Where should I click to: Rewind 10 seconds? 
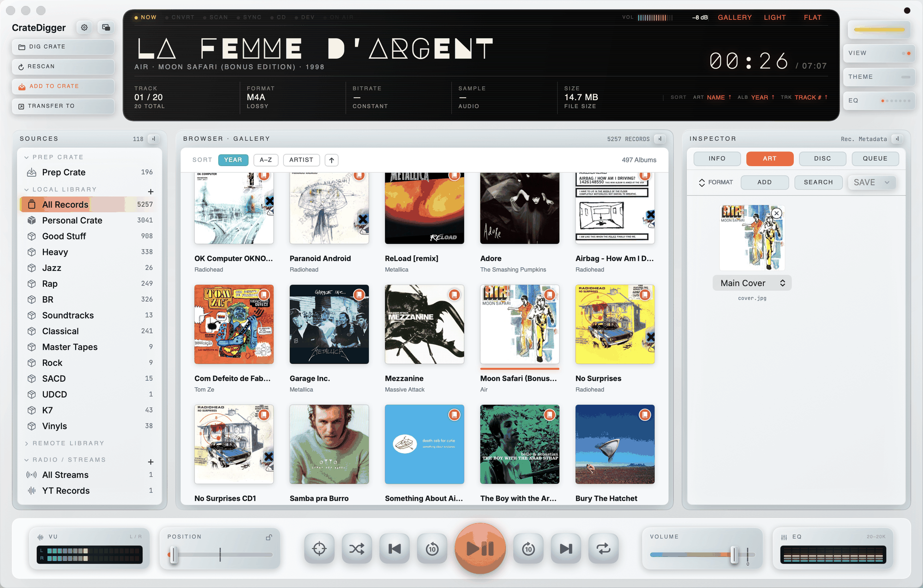click(x=432, y=549)
